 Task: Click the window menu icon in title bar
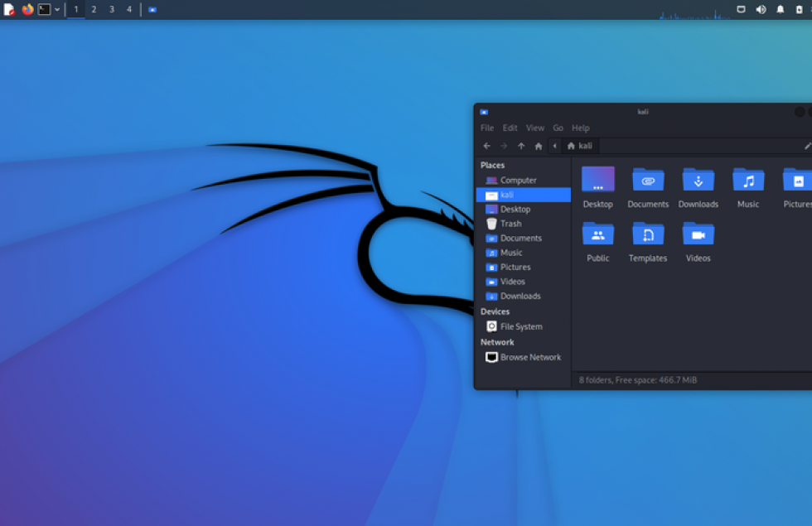(484, 112)
